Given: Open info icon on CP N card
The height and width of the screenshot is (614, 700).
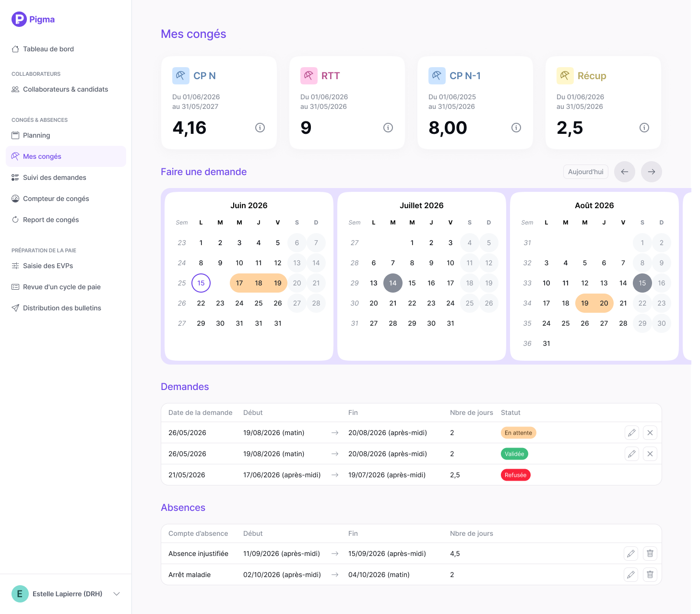Looking at the screenshot, I should click(260, 128).
